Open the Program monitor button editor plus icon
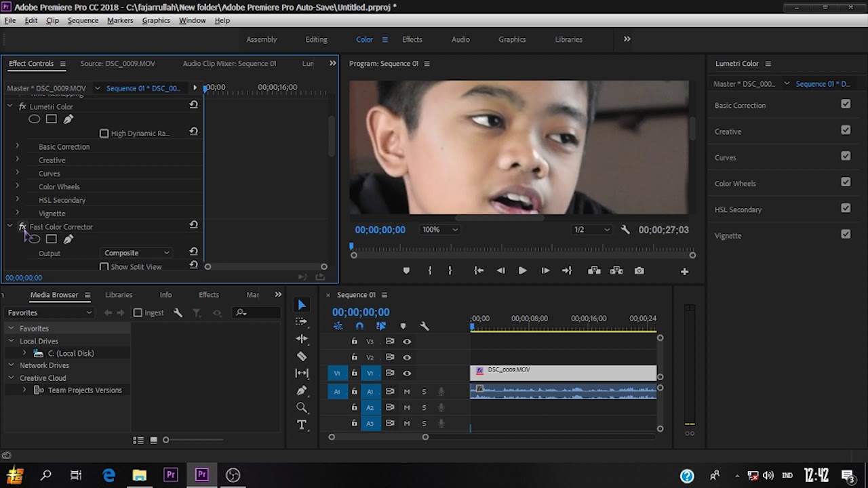 tap(684, 271)
